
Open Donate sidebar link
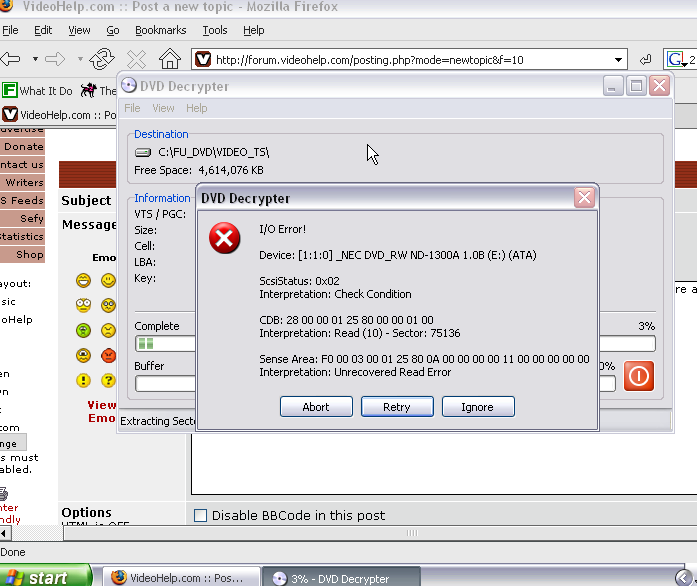[x=23, y=146]
